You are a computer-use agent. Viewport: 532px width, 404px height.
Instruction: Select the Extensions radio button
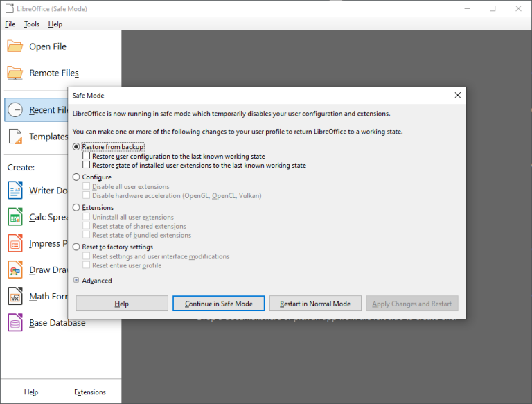(x=76, y=207)
